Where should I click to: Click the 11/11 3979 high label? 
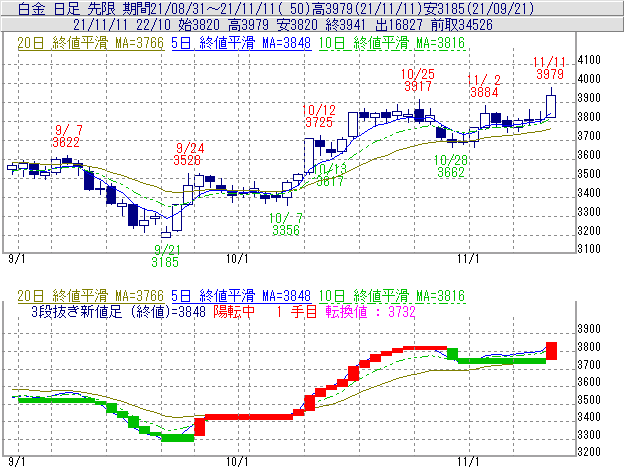[550, 68]
